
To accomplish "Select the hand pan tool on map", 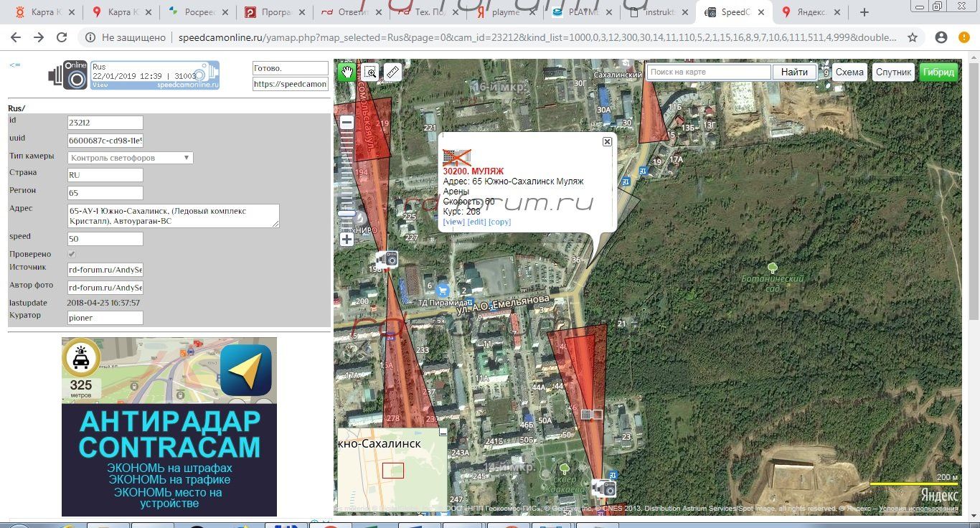I will [347, 72].
